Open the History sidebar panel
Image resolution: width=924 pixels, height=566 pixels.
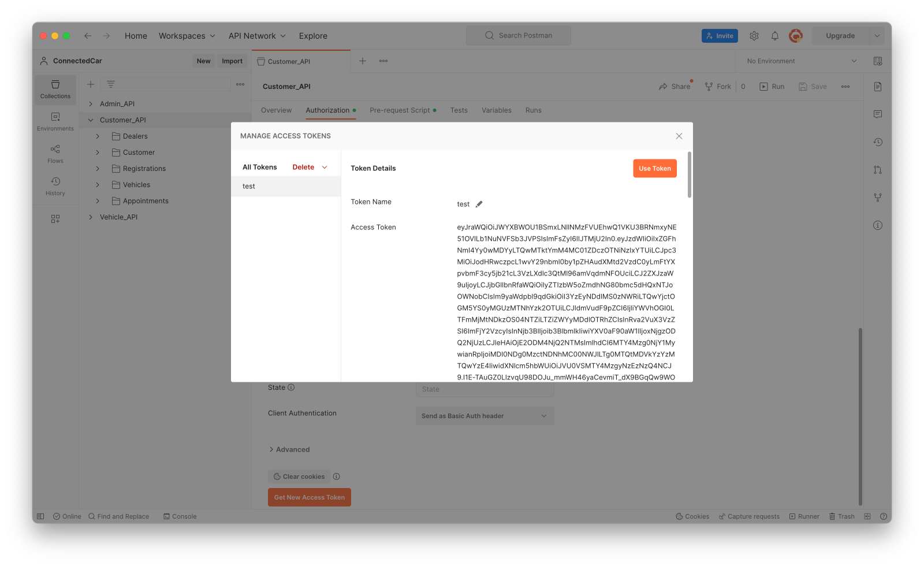(55, 187)
